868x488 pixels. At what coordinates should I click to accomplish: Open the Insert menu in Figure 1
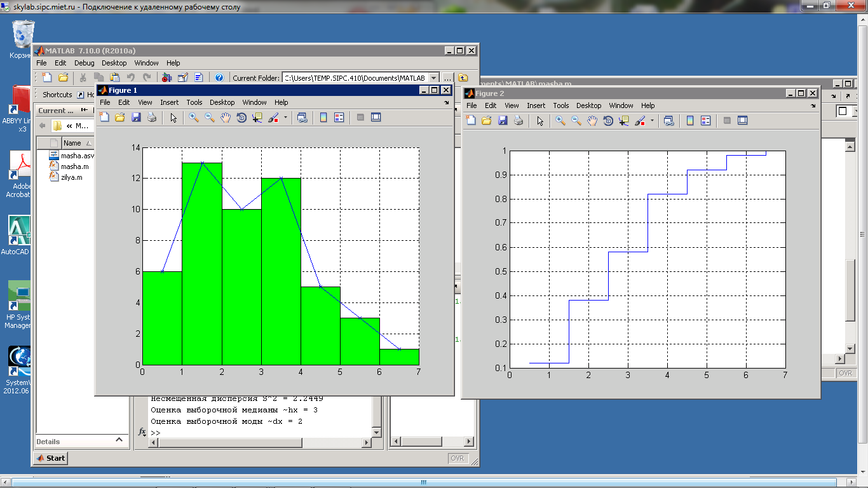click(169, 102)
